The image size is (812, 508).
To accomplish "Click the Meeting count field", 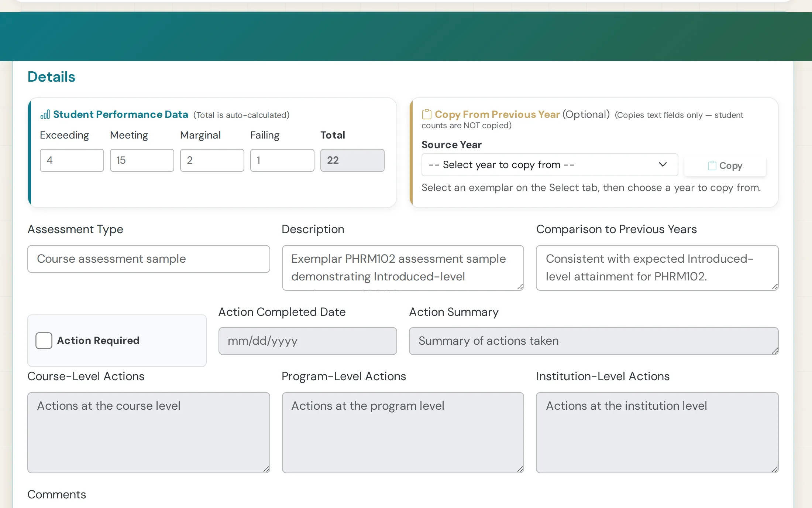I will tap(142, 160).
